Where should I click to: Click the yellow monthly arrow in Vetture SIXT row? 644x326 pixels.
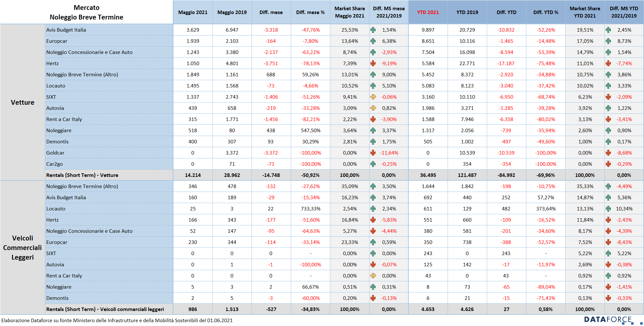(373, 97)
